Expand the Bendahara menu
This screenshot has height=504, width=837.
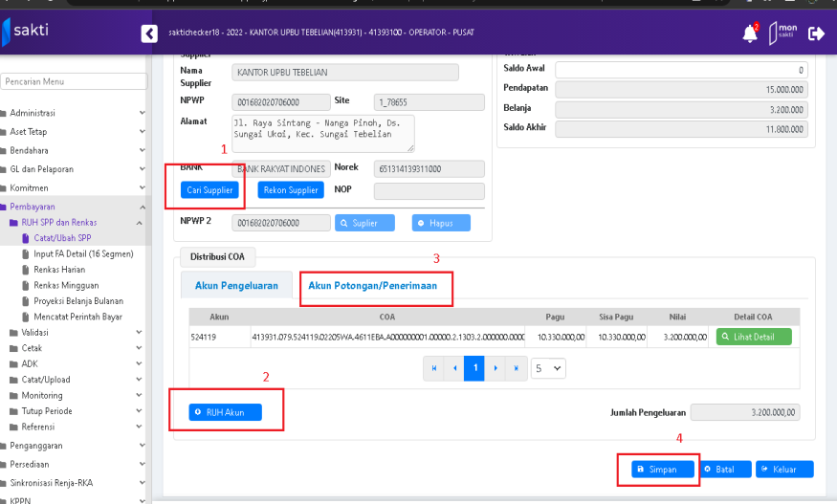[72, 150]
